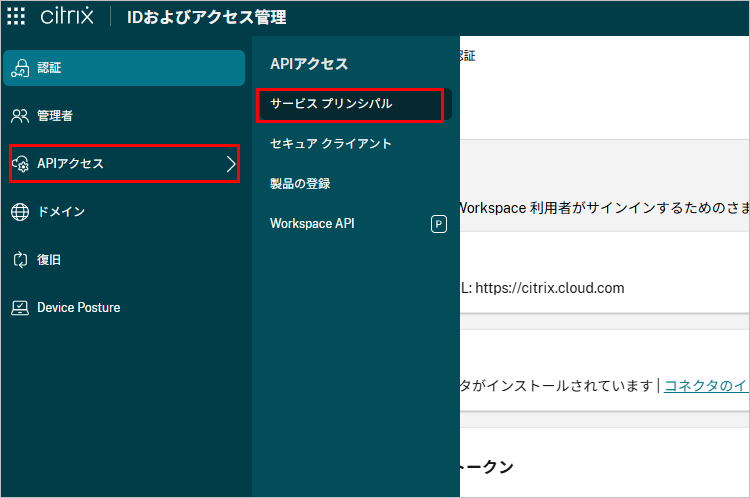Click the https://citrix.cloud.com URL text
750x498 pixels.
click(550, 288)
